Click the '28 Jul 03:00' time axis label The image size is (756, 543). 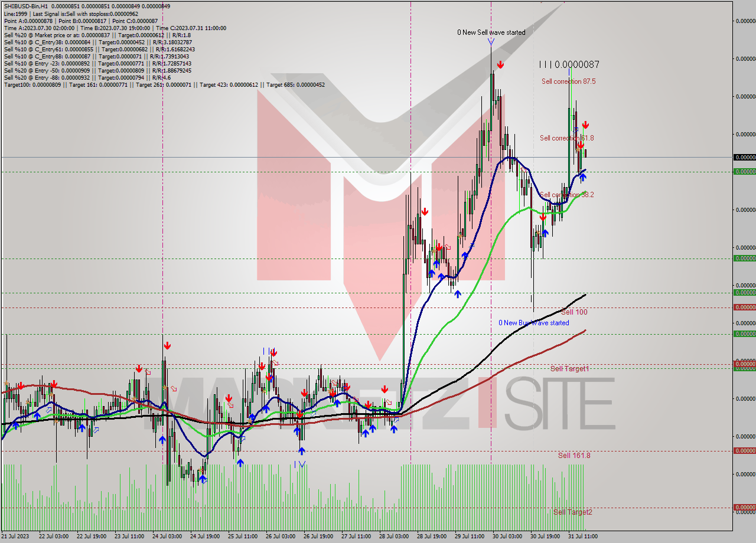coord(394,537)
